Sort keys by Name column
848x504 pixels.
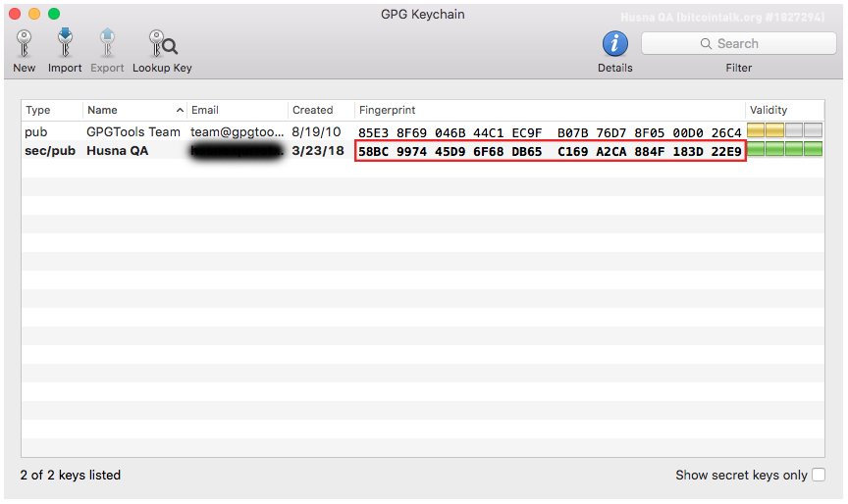coord(134,110)
